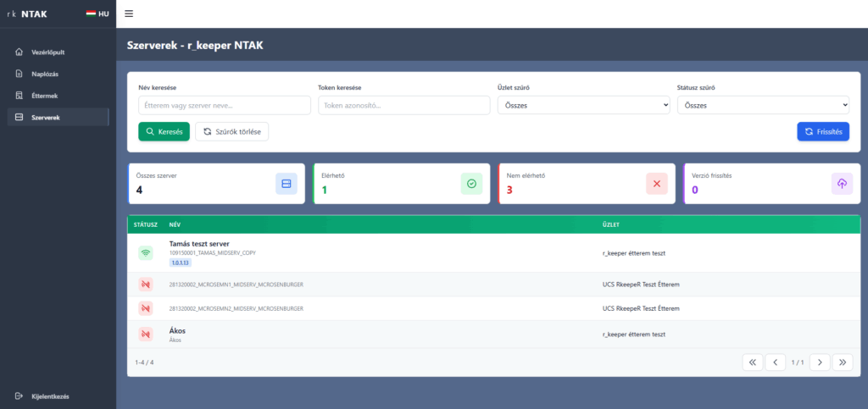The width and height of the screenshot is (868, 409).
Task: Click UCS RkeepeR Teszt Étterem in MCROSEMN1 row
Action: point(641,285)
